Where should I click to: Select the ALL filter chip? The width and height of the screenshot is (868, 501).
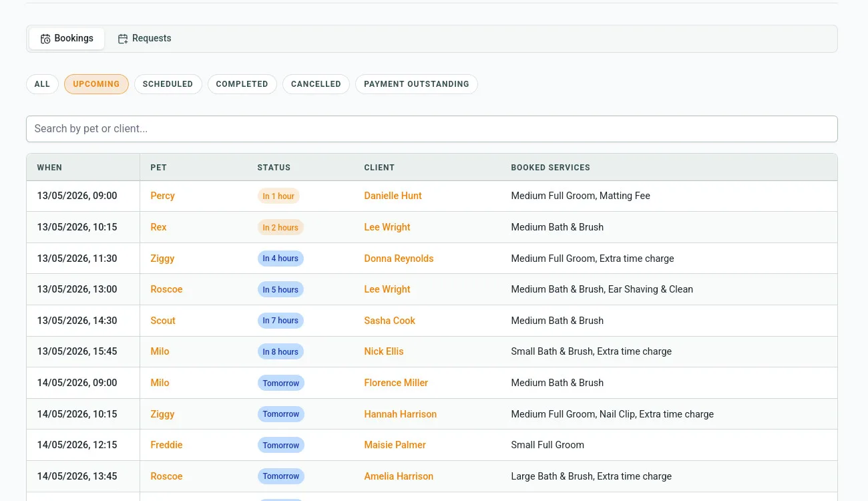tap(42, 84)
